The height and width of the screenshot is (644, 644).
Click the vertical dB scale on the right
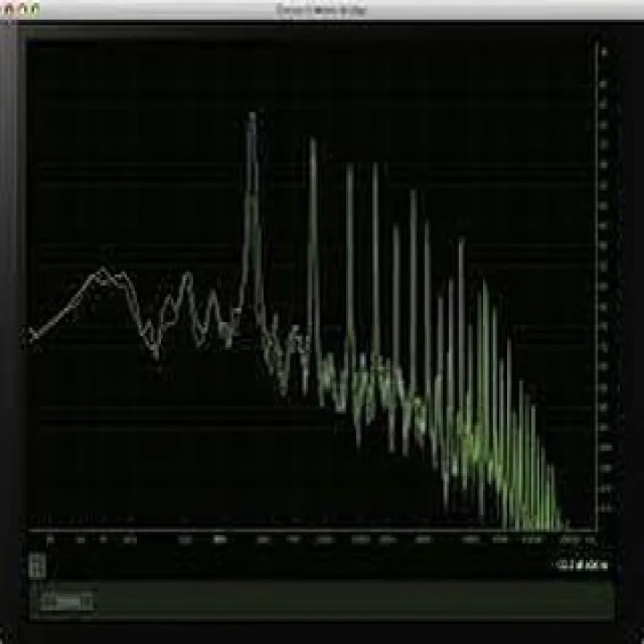click(x=603, y=286)
